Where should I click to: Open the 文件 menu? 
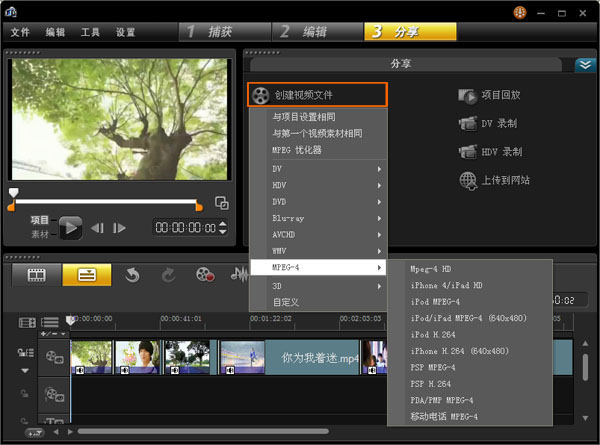tap(20, 32)
